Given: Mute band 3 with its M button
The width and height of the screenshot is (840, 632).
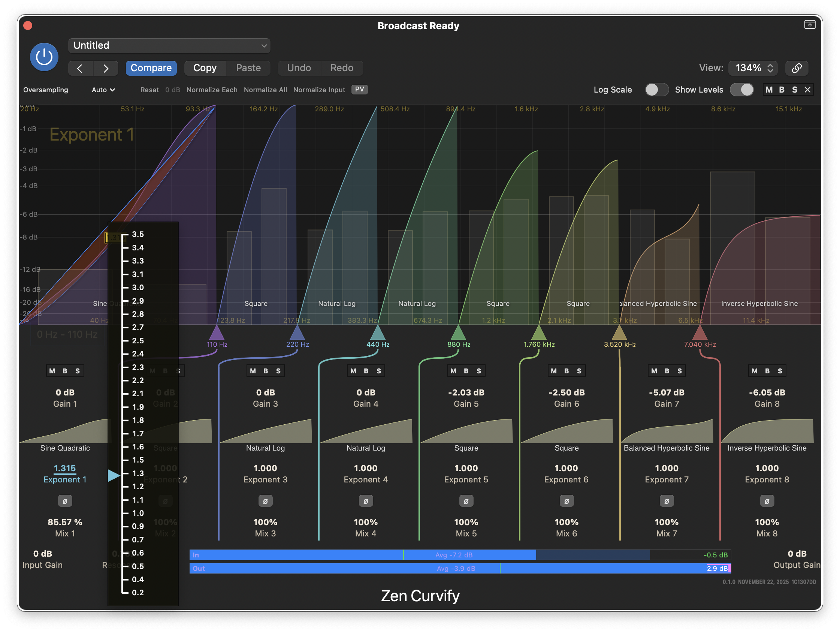Looking at the screenshot, I should click(x=253, y=371).
